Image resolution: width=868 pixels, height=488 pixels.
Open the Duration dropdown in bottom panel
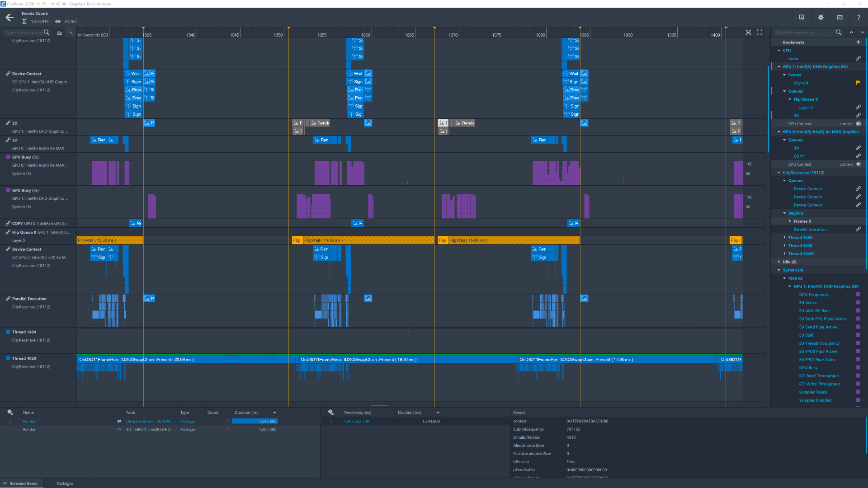pyautogui.click(x=438, y=413)
